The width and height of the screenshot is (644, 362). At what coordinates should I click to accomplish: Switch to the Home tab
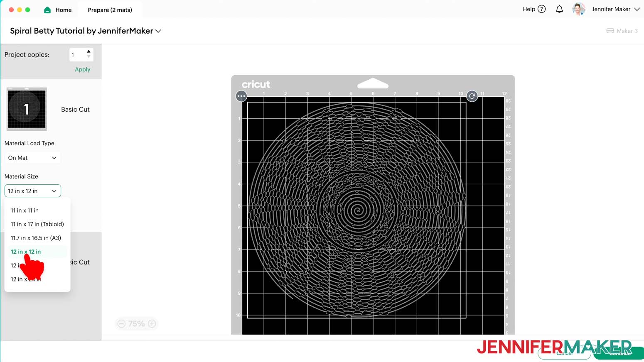[58, 10]
